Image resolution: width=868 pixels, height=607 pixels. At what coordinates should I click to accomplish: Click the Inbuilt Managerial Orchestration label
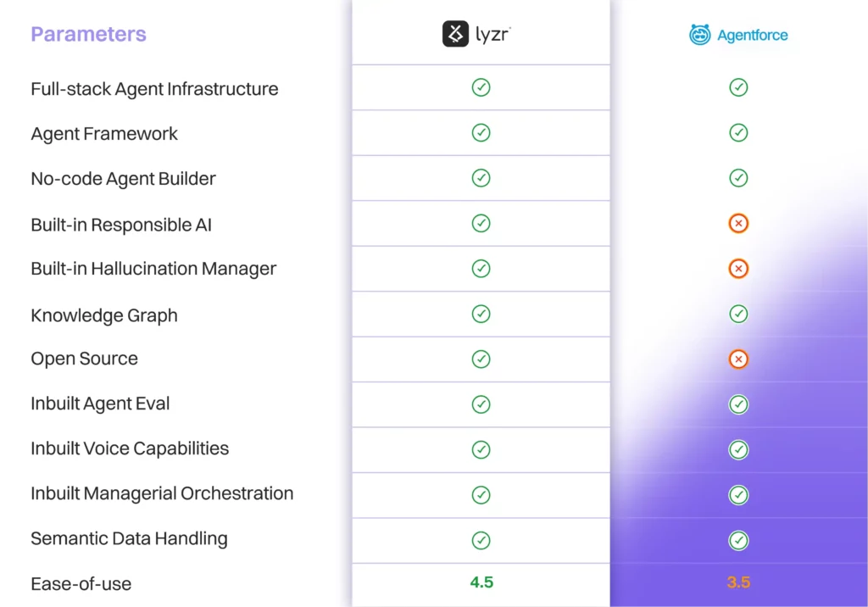pos(162,493)
